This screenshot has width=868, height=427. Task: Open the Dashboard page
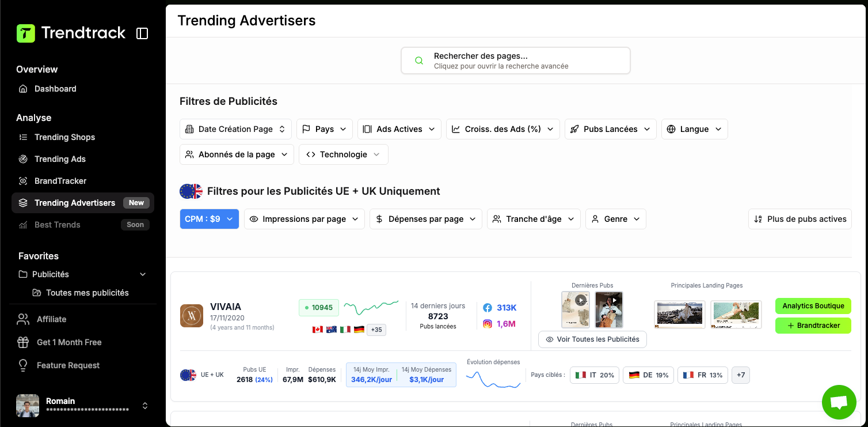point(55,89)
